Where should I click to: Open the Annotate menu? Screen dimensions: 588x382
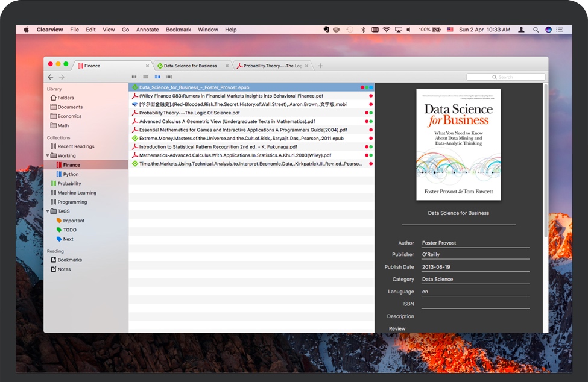point(147,30)
